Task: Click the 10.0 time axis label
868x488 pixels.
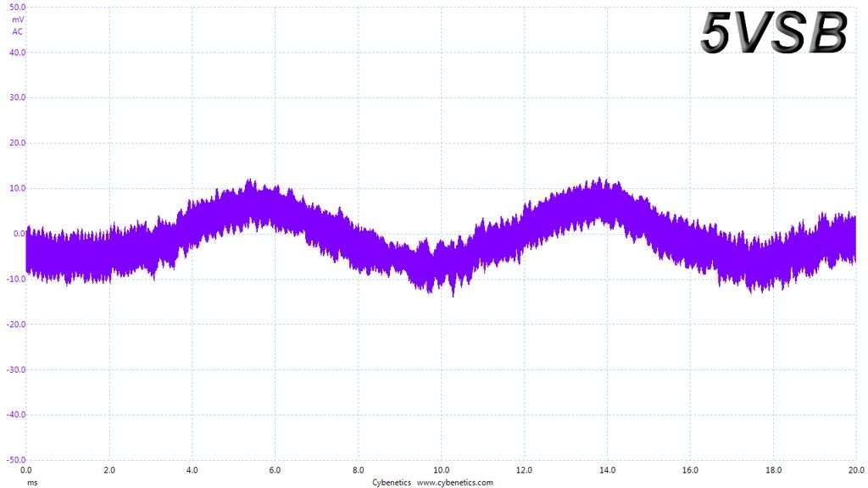Action: [x=441, y=470]
